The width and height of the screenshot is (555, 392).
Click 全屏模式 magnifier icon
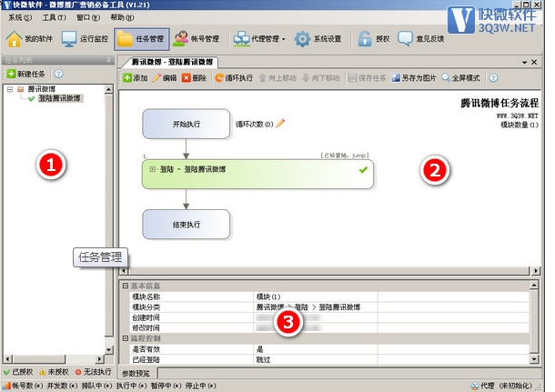[446, 78]
